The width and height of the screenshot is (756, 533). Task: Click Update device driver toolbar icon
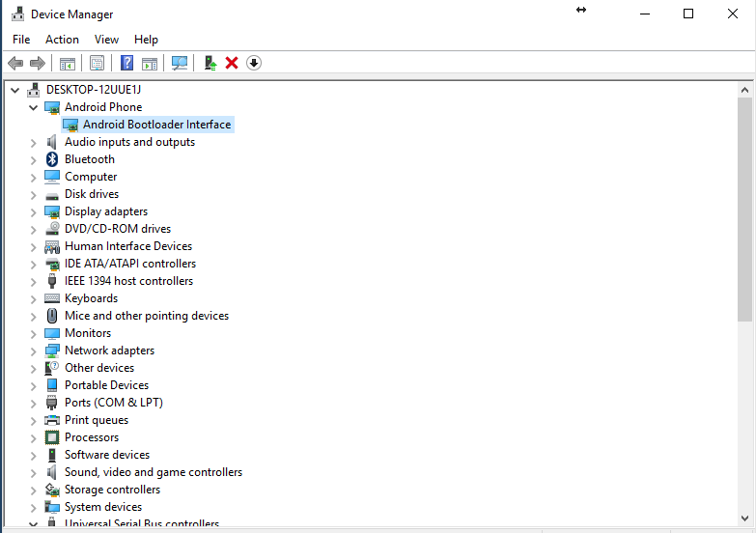click(x=210, y=63)
